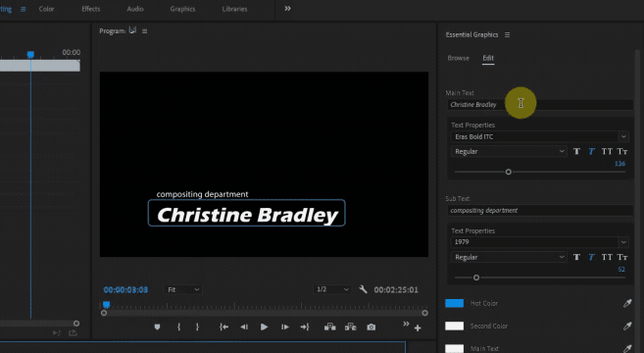Viewport: 644px width, 353px height.
Task: Click the Sub Text font size 52
Action: tap(621, 270)
